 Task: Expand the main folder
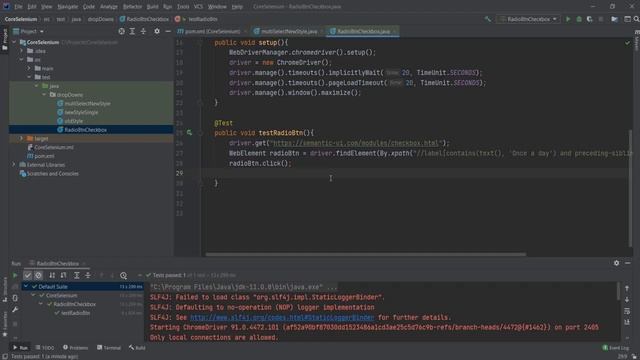29,68
